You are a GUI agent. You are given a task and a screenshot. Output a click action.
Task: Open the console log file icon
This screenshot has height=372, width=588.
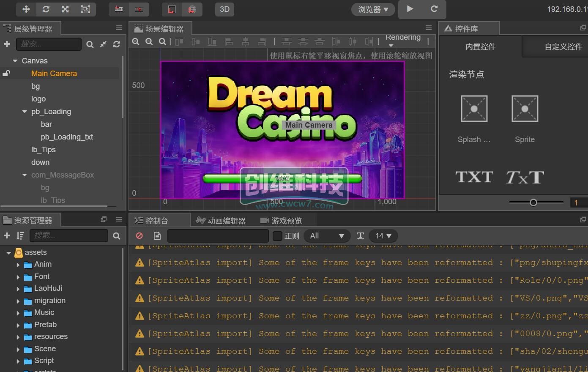click(x=157, y=235)
